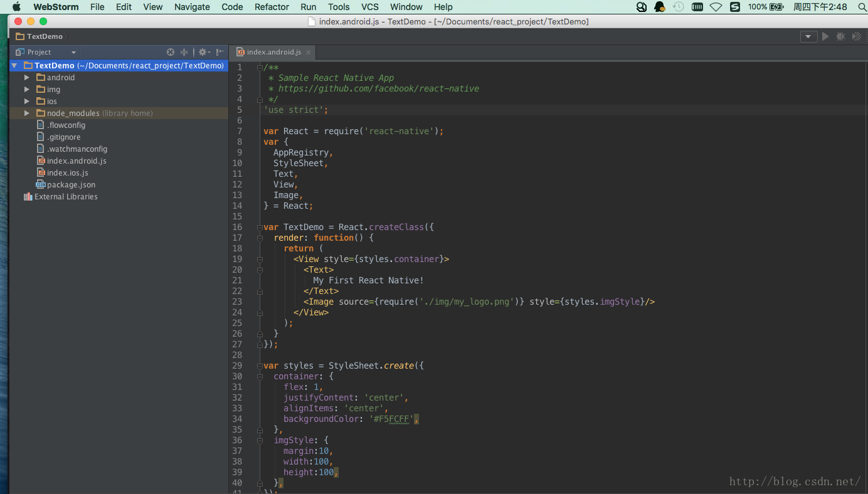The height and width of the screenshot is (494, 868).
Task: Open the Wi-Fi status menu
Action: coord(716,7)
